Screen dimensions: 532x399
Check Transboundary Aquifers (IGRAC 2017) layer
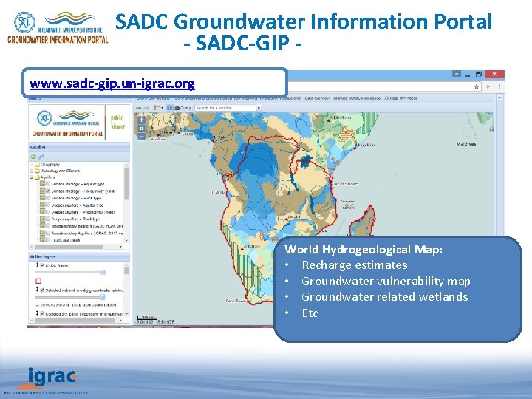[x=48, y=233]
